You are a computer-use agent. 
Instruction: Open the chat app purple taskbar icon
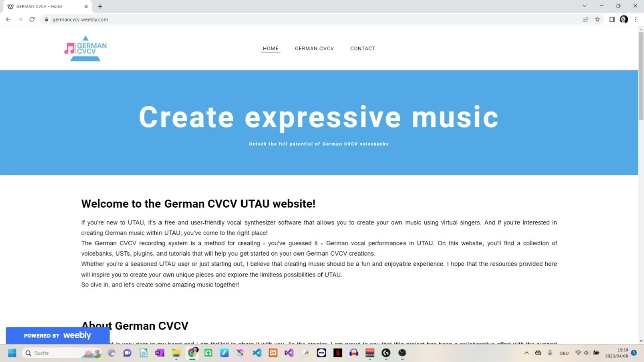point(127,353)
